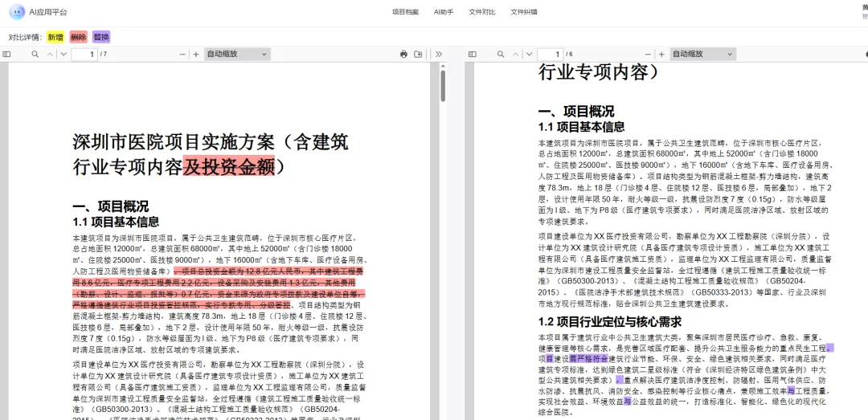This screenshot has width=868, height=420.
Task: Click the AI应用平台 logo icon
Action: click(x=16, y=11)
